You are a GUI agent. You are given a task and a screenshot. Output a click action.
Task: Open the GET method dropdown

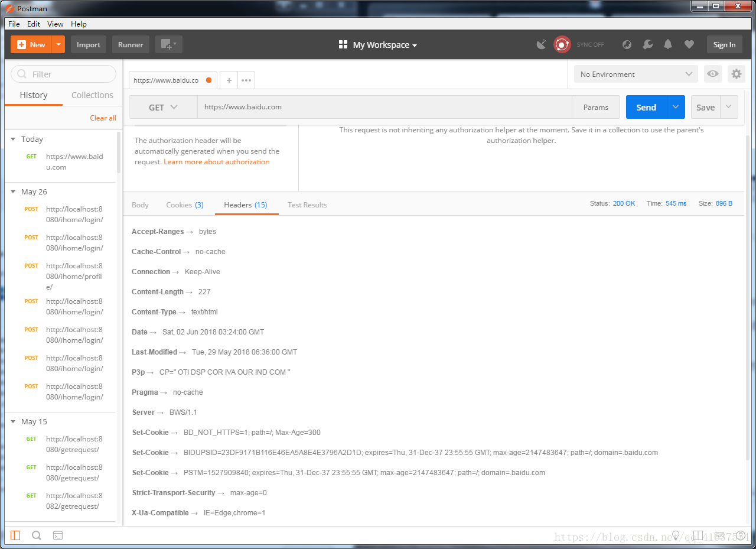(x=163, y=107)
